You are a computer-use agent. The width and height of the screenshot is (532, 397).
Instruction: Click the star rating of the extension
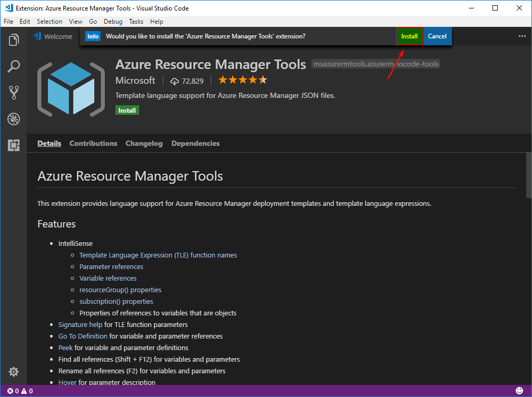pos(243,80)
